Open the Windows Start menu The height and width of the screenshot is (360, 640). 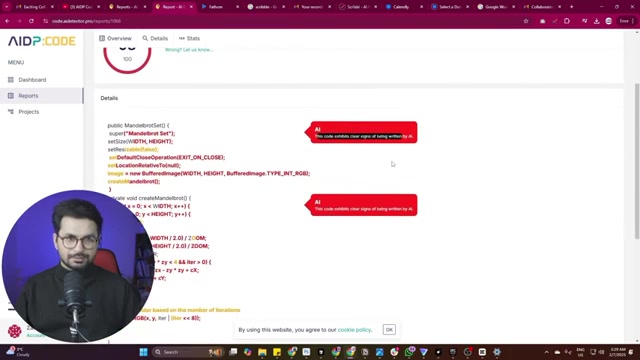143,352
